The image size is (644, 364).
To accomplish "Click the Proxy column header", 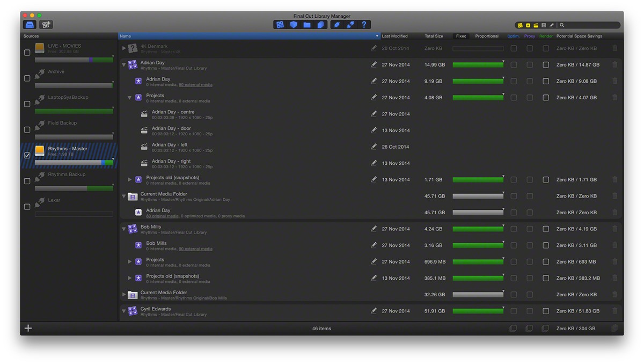I will tap(530, 36).
